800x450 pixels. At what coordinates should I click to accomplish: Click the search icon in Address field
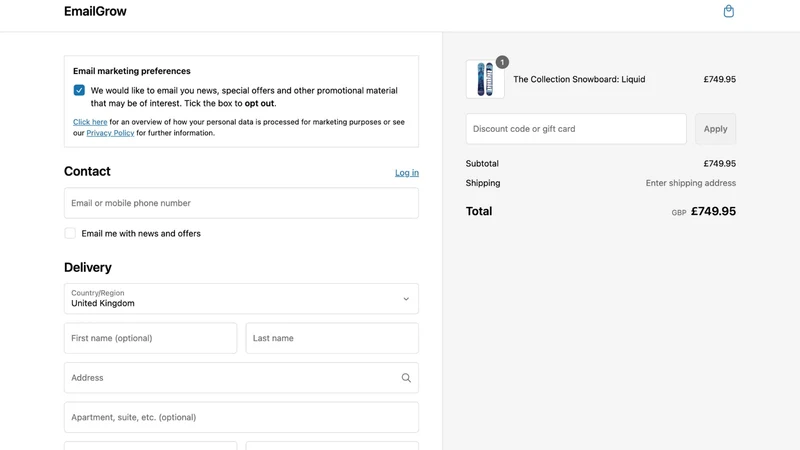pos(406,378)
